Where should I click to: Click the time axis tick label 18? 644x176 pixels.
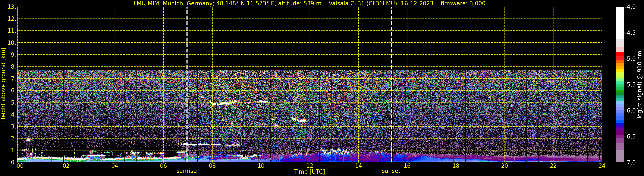pos(456,166)
